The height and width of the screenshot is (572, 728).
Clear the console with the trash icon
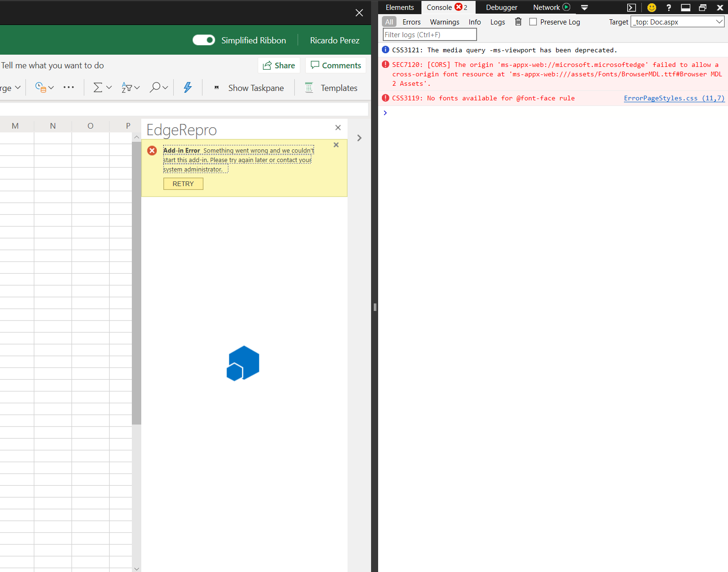point(518,22)
